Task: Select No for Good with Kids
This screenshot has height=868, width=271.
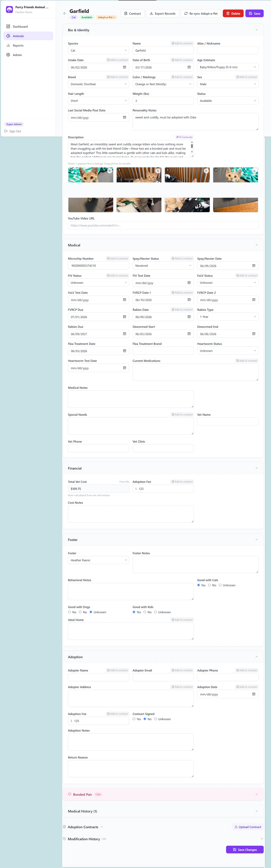Action: point(145,612)
